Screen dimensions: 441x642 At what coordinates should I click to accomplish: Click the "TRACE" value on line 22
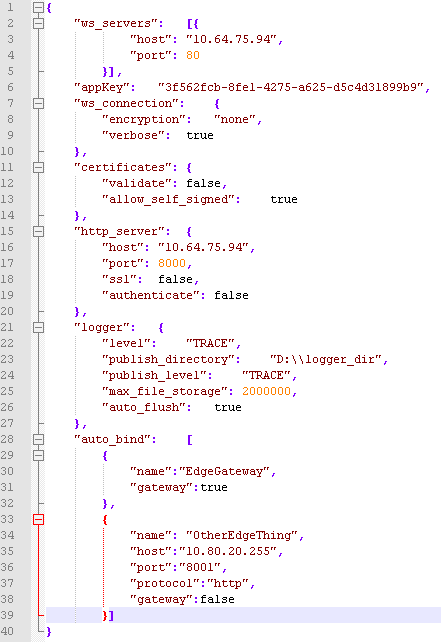click(210, 343)
